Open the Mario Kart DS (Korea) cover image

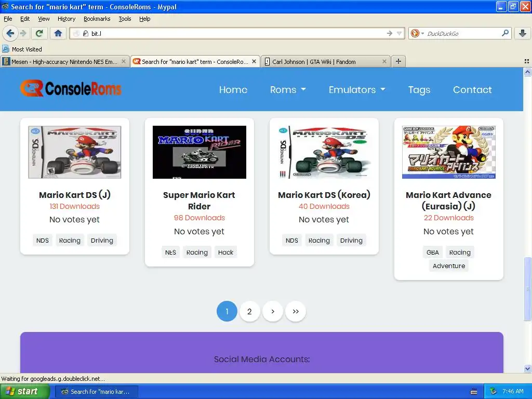coord(324,152)
